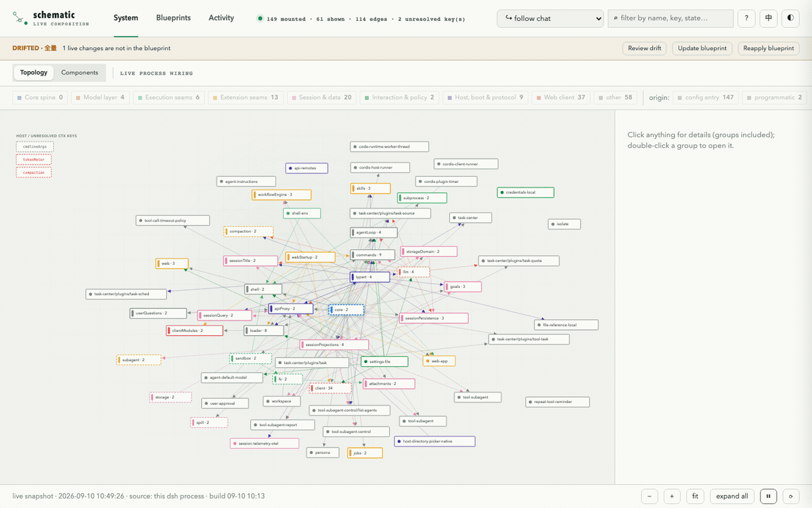Select the sessionPersistence · 3 group node
This screenshot has width=812, height=508.
[433, 318]
